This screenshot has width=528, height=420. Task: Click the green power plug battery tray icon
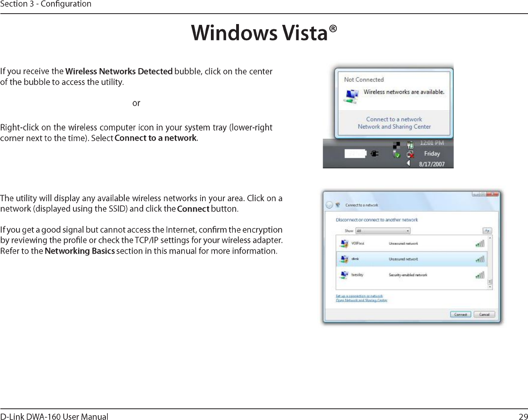(x=410, y=145)
